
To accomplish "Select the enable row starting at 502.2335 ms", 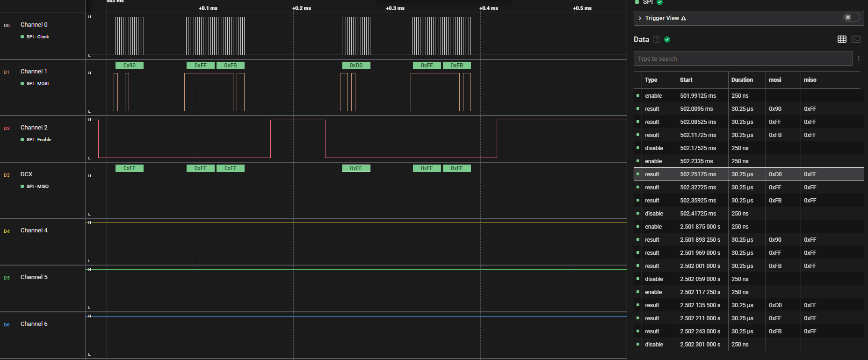I will point(749,161).
